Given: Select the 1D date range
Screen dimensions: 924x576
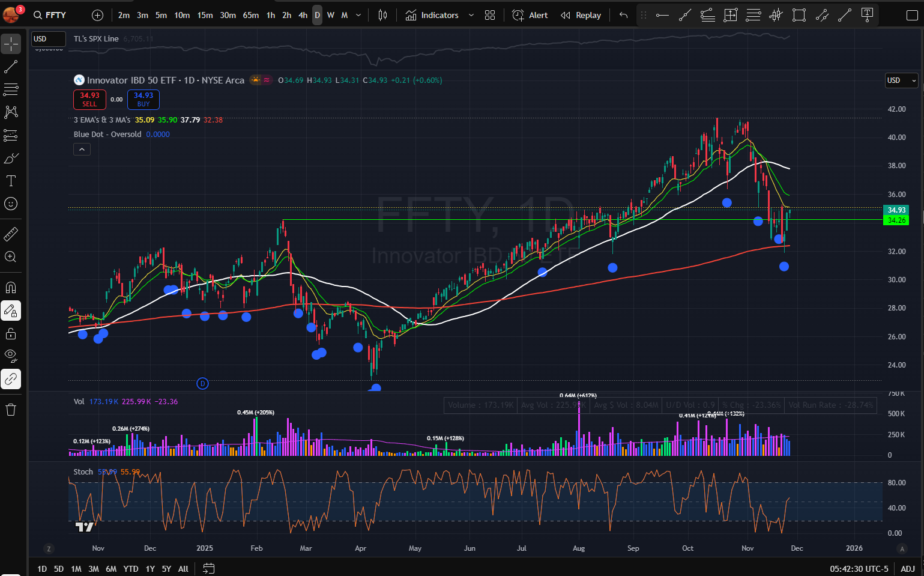Looking at the screenshot, I should coord(42,569).
